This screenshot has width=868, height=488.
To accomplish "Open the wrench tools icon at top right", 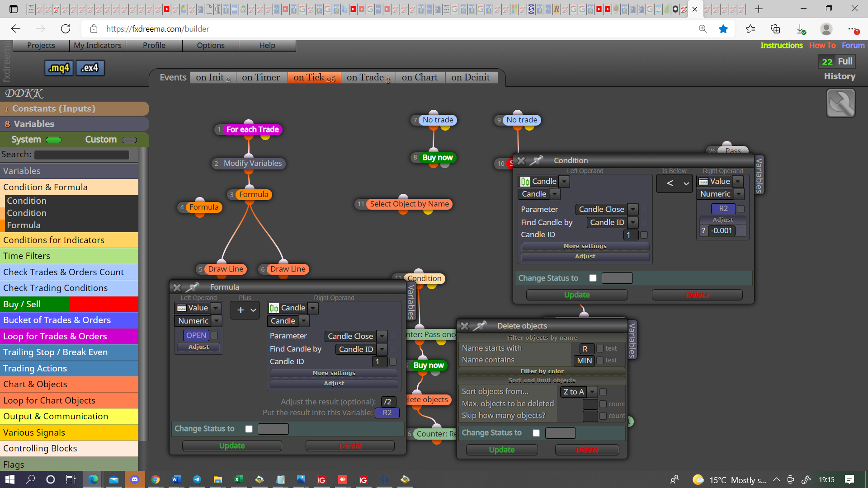I will point(840,103).
